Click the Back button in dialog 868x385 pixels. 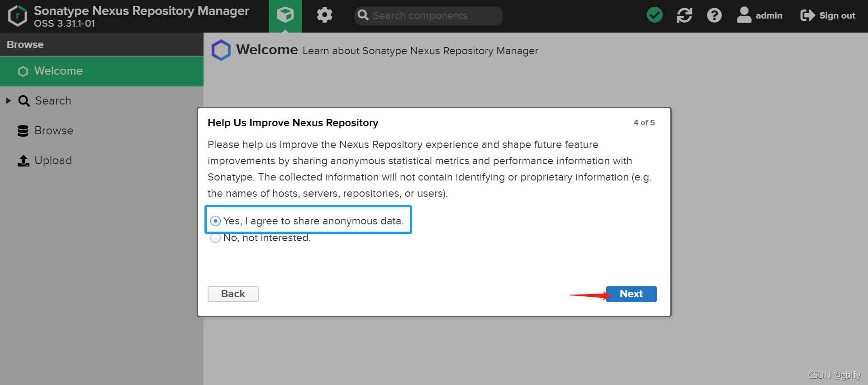(x=233, y=294)
